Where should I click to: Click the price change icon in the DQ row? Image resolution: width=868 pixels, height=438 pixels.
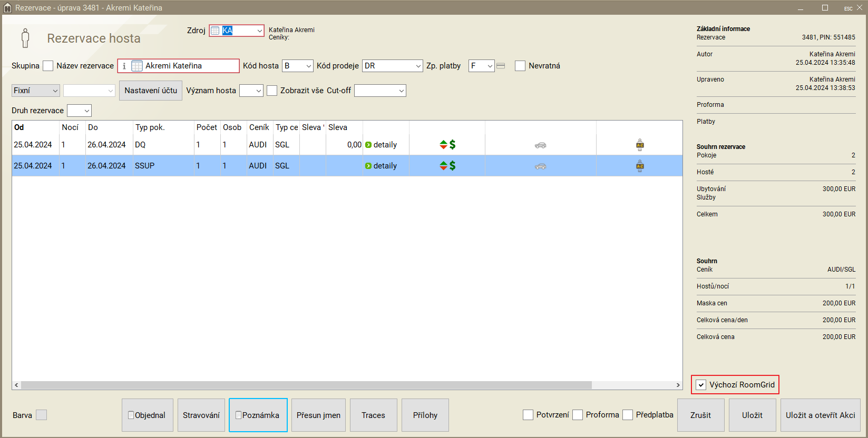(x=447, y=145)
